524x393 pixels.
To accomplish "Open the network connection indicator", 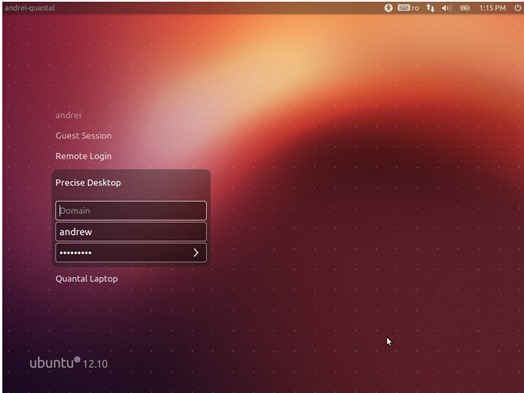I will [430, 8].
